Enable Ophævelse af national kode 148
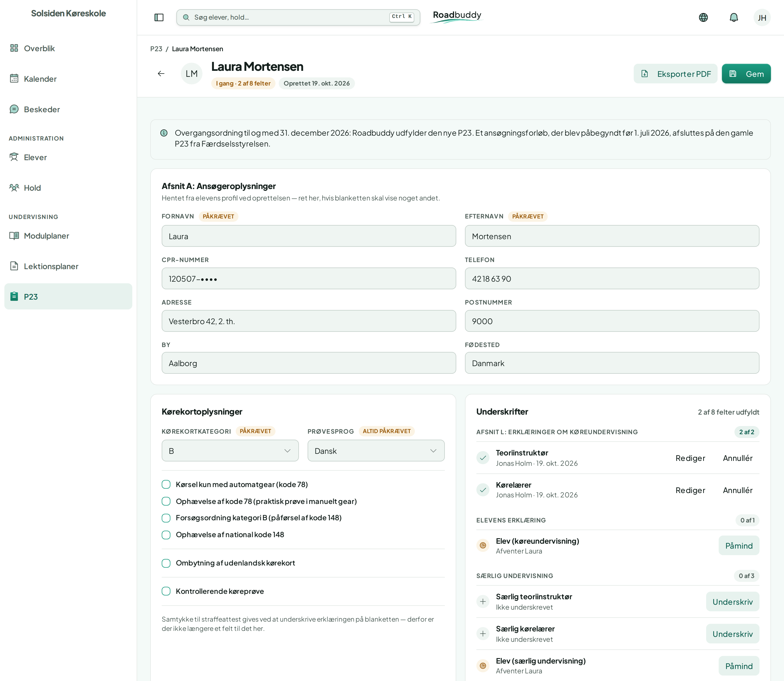784x681 pixels. pos(166,535)
